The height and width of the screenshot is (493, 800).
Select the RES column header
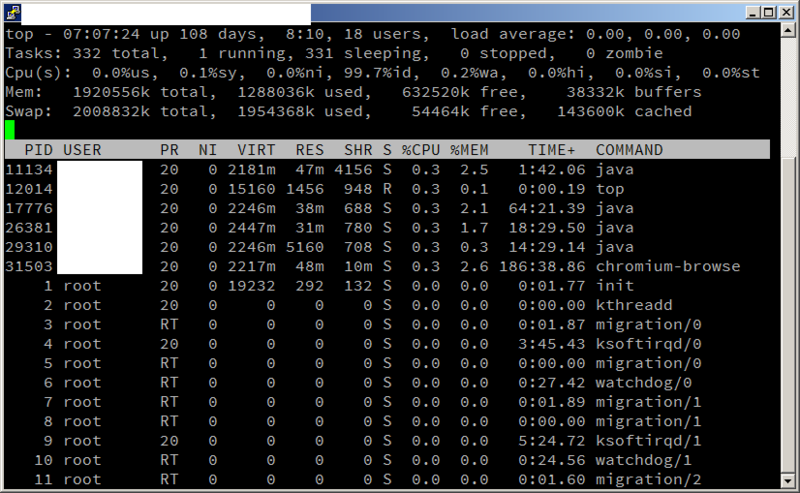310,150
